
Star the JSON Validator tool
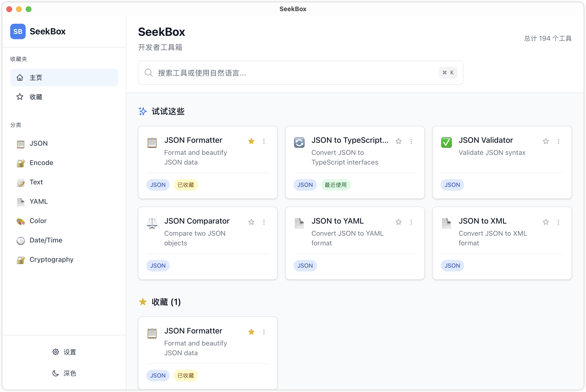click(546, 141)
